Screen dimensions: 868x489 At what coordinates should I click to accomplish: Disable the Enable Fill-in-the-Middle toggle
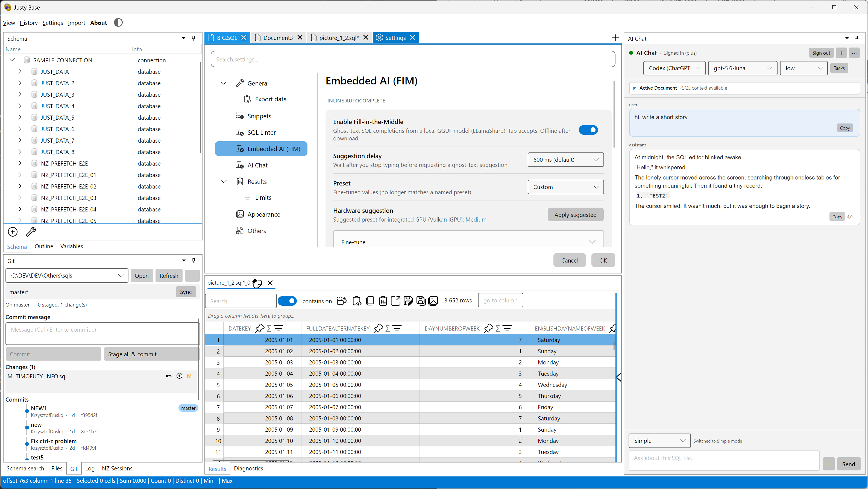click(x=588, y=130)
